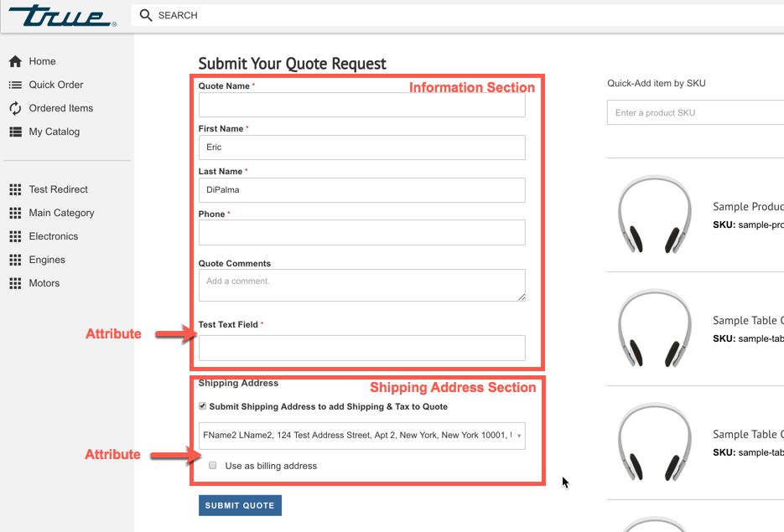Screen dimensions: 784x532
Task: Click the Submit Quote button
Action: tap(240, 505)
